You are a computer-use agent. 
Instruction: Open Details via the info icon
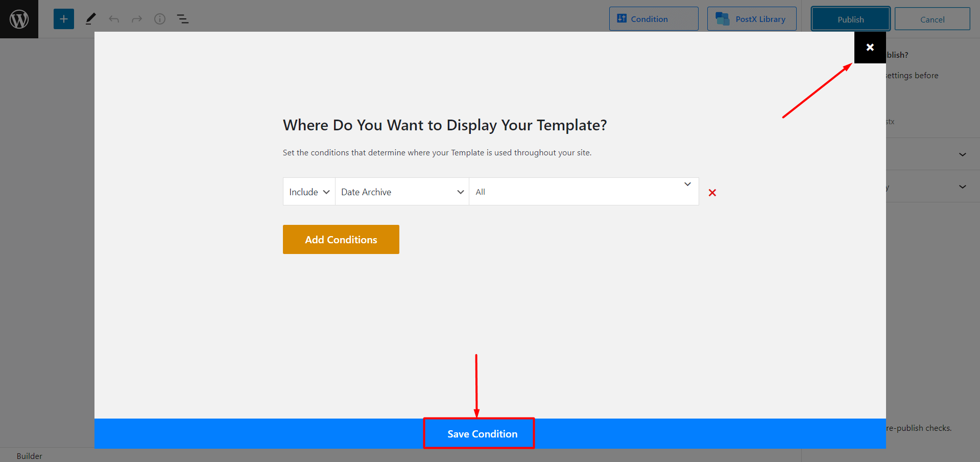[159, 18]
